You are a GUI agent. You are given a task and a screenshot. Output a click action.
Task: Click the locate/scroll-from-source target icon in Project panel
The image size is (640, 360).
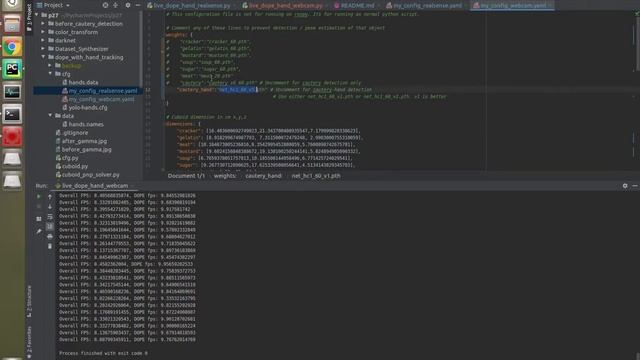tap(105, 5)
